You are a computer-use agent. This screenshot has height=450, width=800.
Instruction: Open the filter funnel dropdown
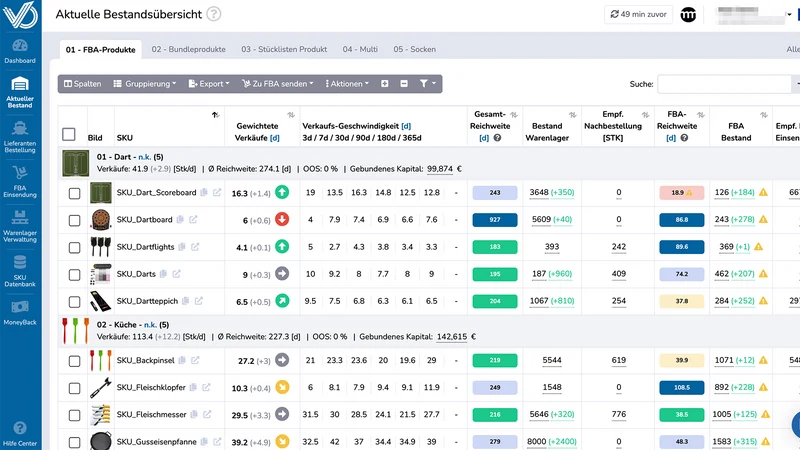pos(428,84)
